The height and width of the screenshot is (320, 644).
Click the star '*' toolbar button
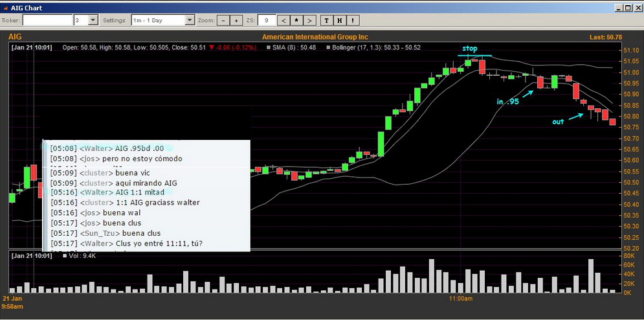click(296, 20)
